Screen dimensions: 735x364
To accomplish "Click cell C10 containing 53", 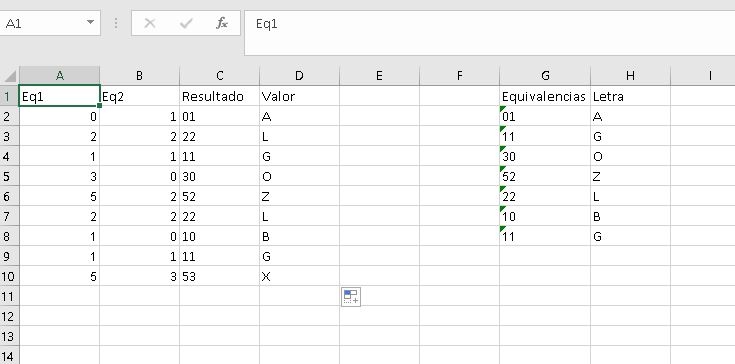I will pyautogui.click(x=219, y=276).
